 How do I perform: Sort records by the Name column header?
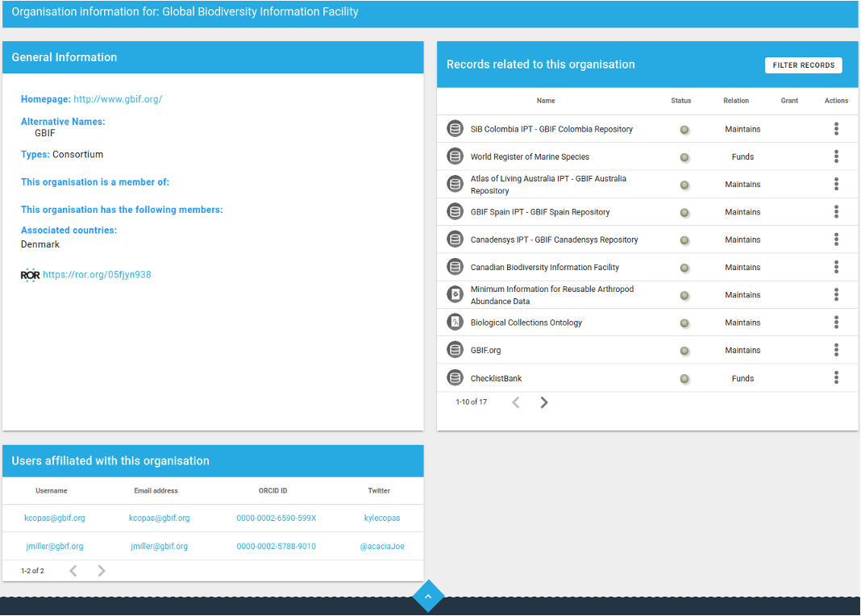click(x=546, y=101)
